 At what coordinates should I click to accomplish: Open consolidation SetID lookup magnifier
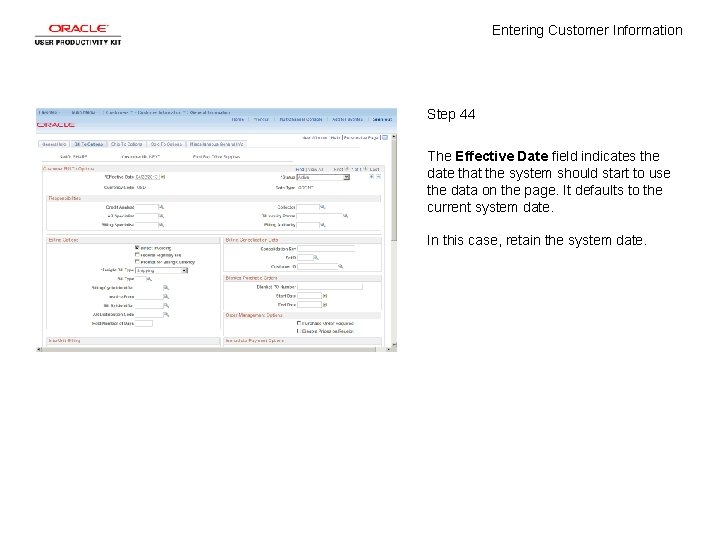tap(316, 258)
